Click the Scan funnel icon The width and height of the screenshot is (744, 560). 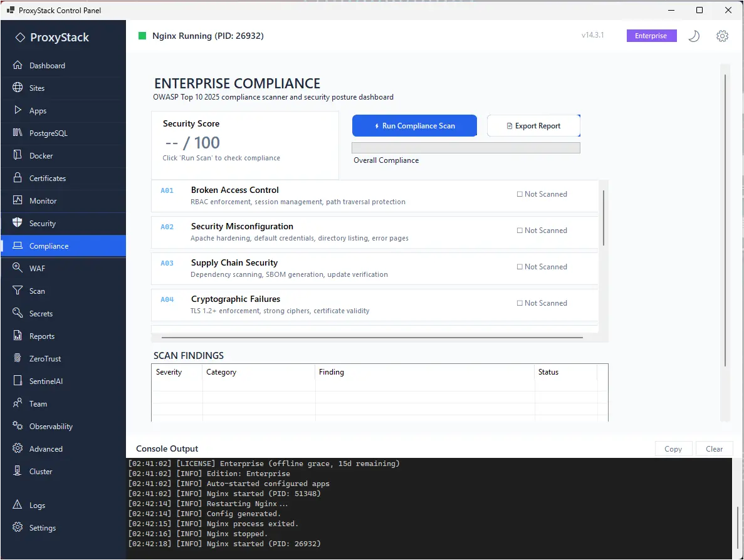tap(18, 290)
